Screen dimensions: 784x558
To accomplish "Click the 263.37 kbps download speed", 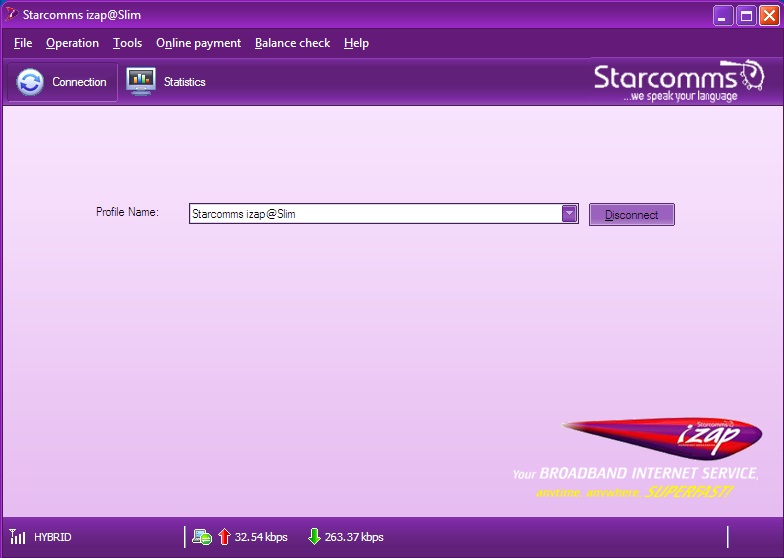I will (354, 537).
